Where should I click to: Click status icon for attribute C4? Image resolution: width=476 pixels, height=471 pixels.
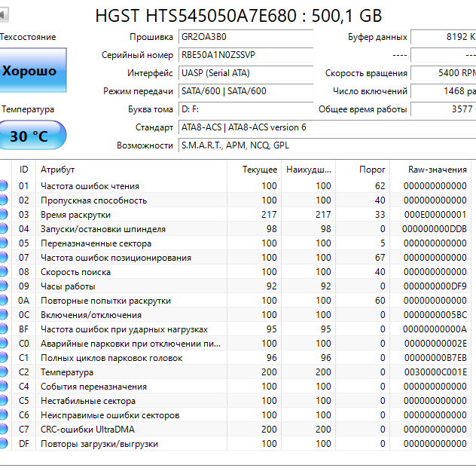click(x=4, y=387)
